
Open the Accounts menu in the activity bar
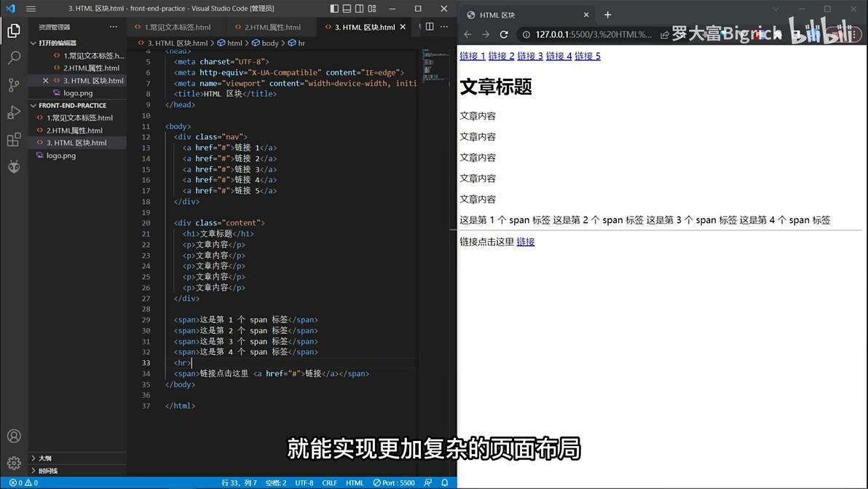click(14, 436)
